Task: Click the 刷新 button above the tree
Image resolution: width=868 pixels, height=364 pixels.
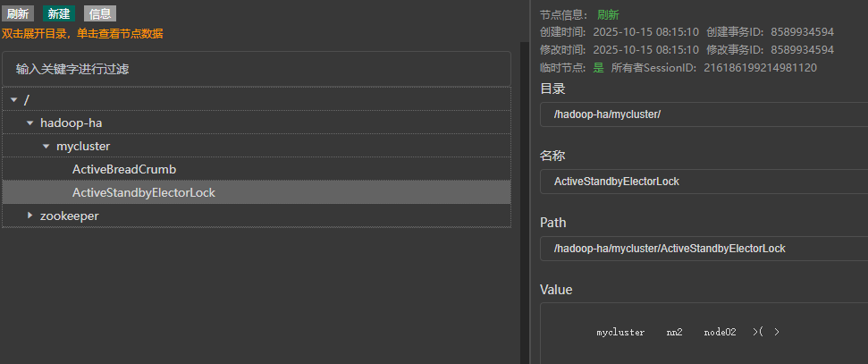Action: coord(18,13)
